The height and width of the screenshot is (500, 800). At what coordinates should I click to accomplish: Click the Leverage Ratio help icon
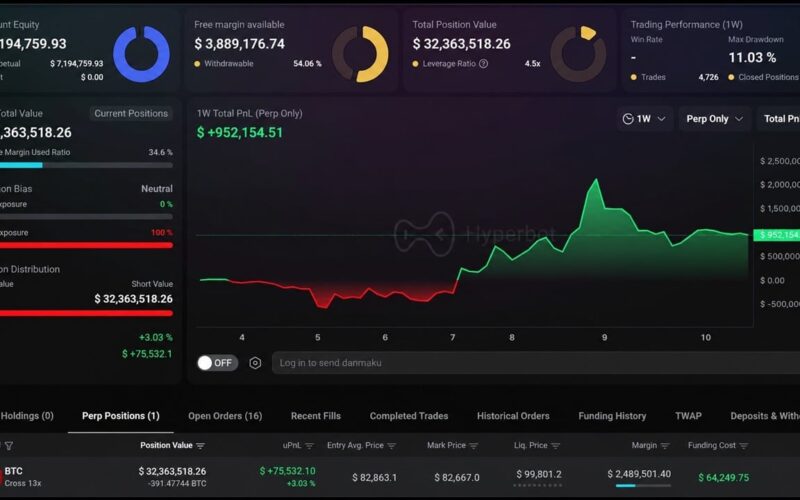483,64
